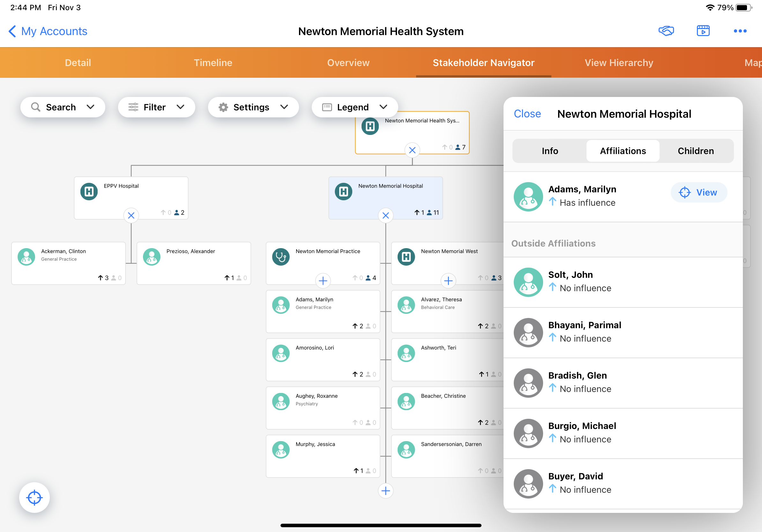Click the handshake icon in header
The image size is (762, 532).
click(x=666, y=31)
